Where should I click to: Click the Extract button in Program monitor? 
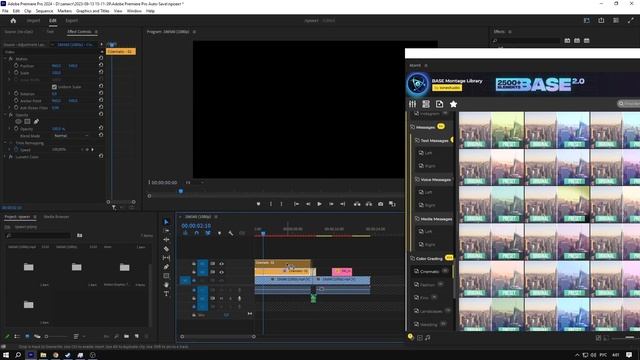click(x=369, y=204)
